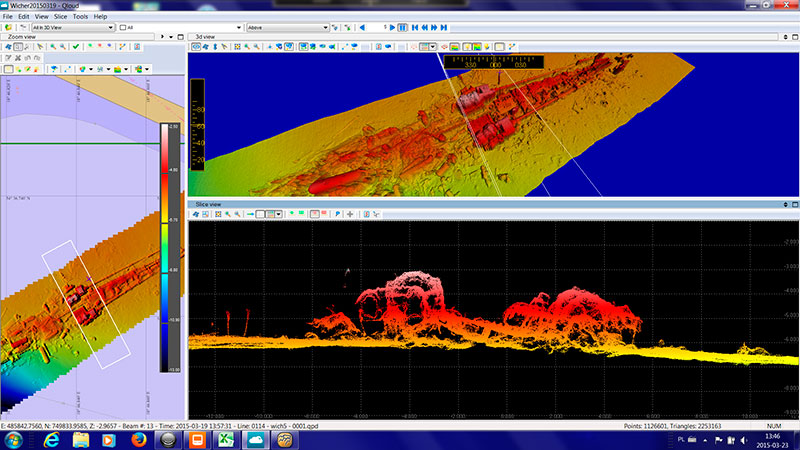Image resolution: width=800 pixels, height=450 pixels.
Task: Click the crosshair icon in Slice view toolbar
Action: pos(349,214)
